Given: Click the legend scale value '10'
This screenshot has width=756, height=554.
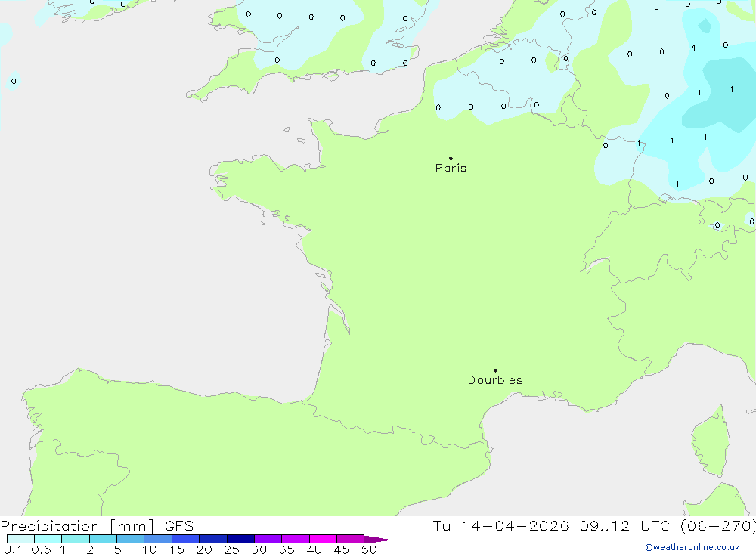Looking at the screenshot, I should pos(150,549).
